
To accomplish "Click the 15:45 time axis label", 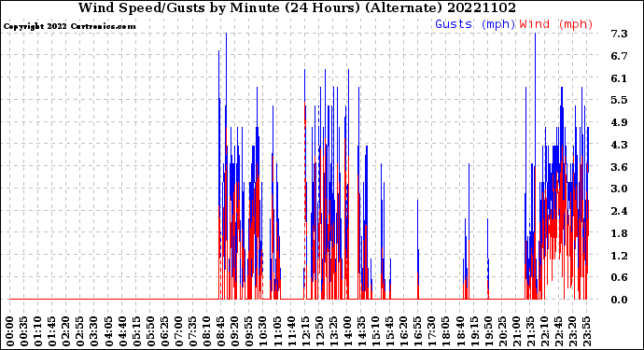I will pyautogui.click(x=389, y=331).
